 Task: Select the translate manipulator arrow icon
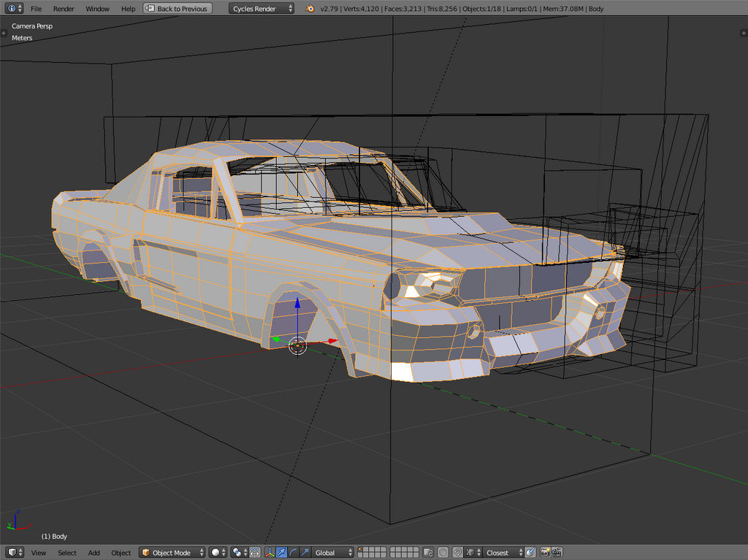click(281, 553)
